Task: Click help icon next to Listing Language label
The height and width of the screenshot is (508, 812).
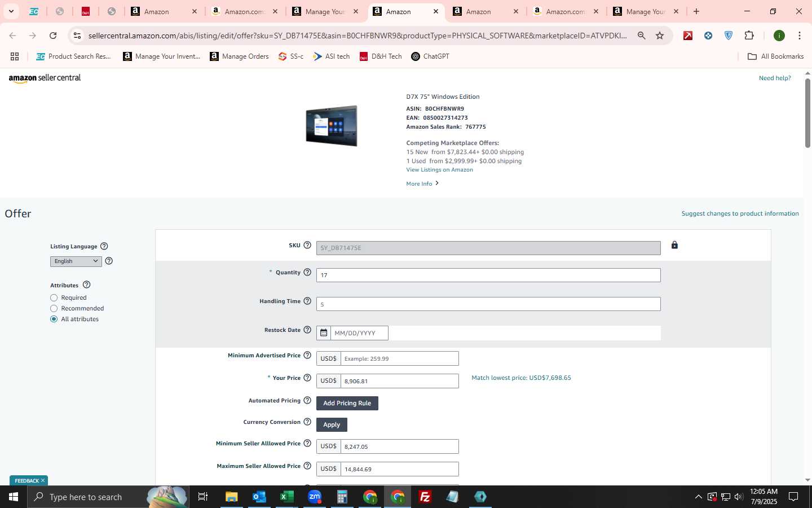Action: point(104,246)
